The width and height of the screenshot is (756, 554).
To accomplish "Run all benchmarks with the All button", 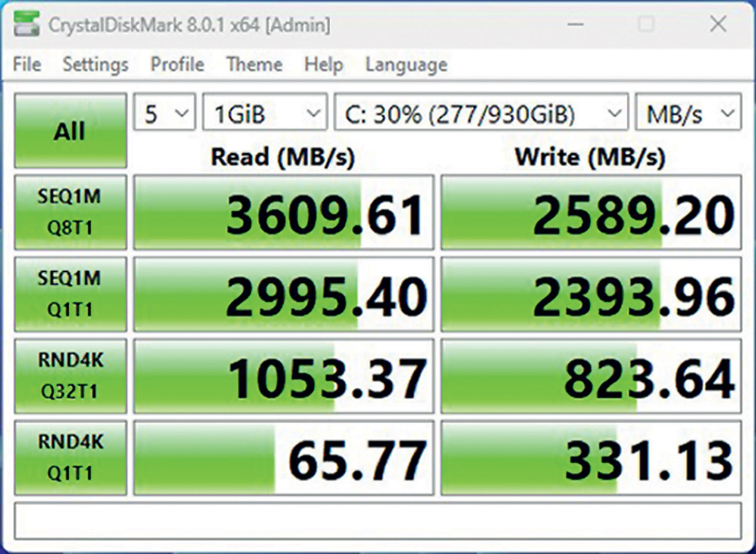I will tap(70, 131).
